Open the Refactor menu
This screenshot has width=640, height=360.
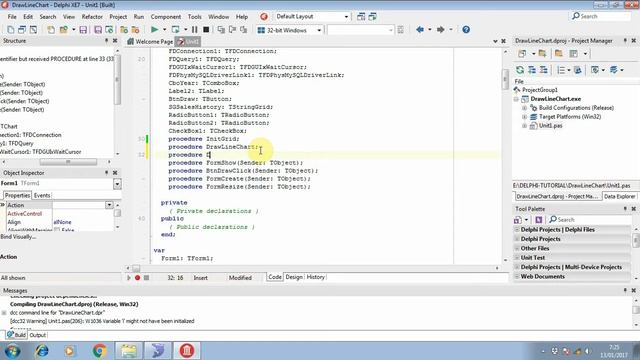pos(92,17)
